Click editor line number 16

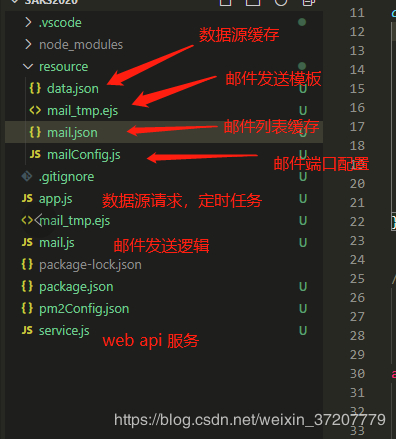point(357,108)
